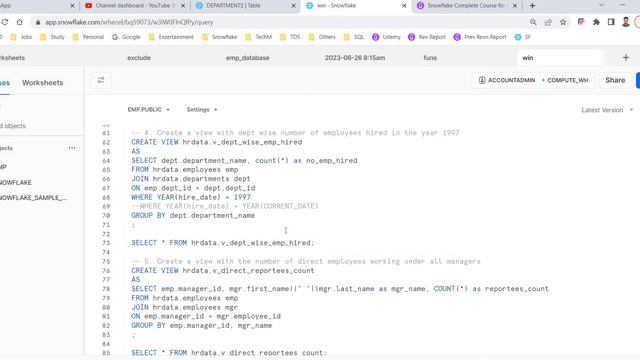640x360 pixels.
Task: Open the browser tab search chevron
Action: coord(602,5)
